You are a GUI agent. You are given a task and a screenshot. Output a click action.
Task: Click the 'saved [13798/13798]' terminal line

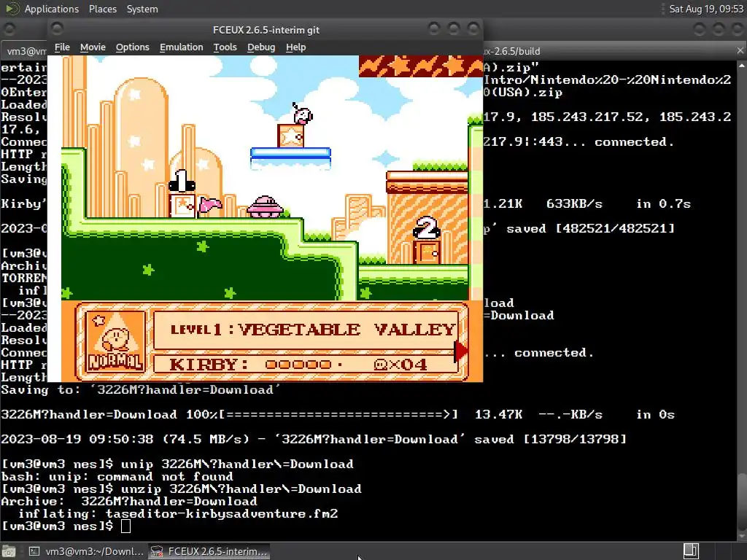(x=550, y=439)
